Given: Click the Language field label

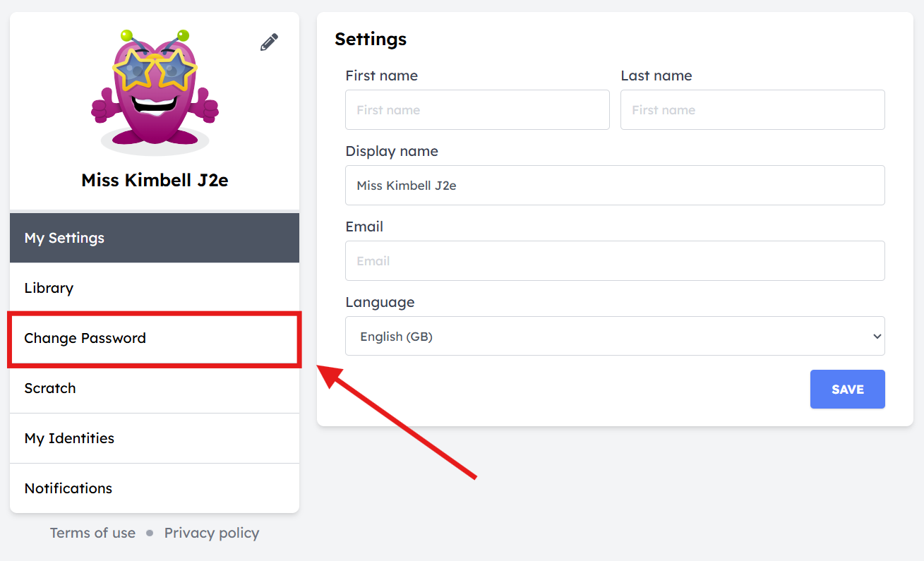Looking at the screenshot, I should coord(380,302).
